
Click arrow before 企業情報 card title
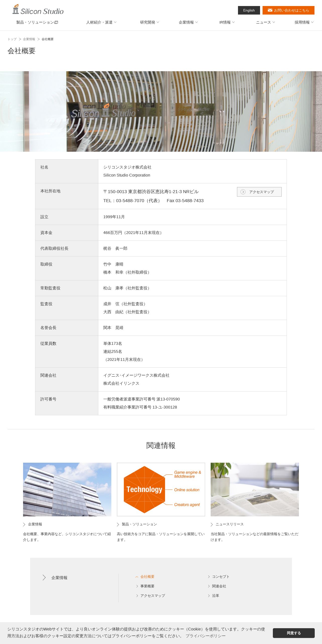tap(24, 524)
